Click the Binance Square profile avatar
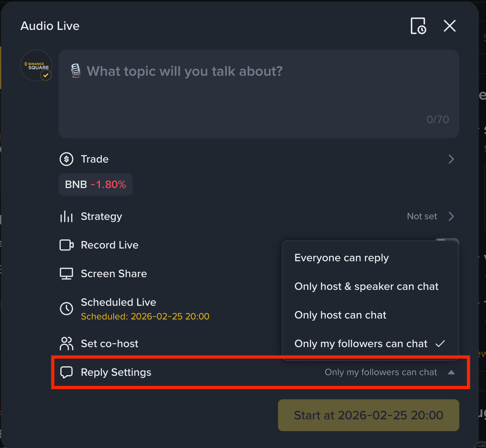Viewport: 486px width, 448px height. (x=37, y=66)
